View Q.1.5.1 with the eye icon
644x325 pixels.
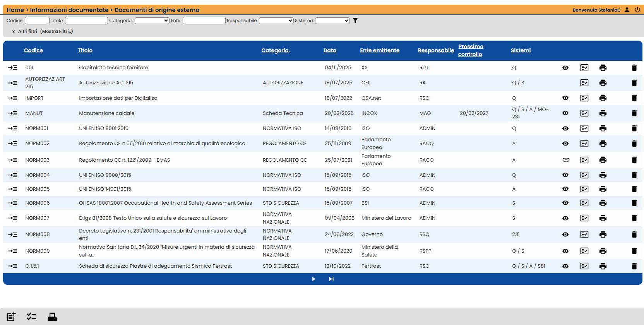click(x=565, y=266)
